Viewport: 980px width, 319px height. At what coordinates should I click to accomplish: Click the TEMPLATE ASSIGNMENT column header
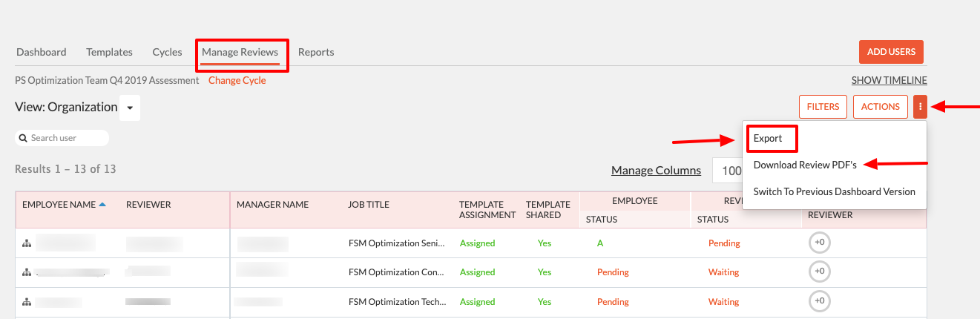point(487,210)
